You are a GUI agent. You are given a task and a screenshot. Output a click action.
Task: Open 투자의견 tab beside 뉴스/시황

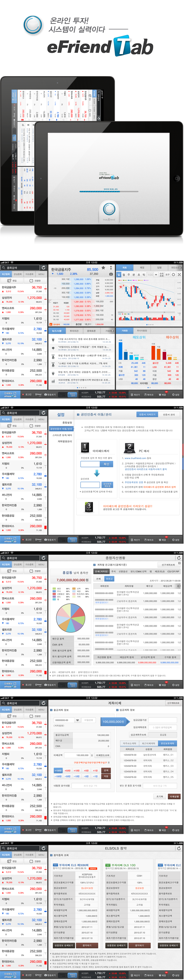click(74, 331)
